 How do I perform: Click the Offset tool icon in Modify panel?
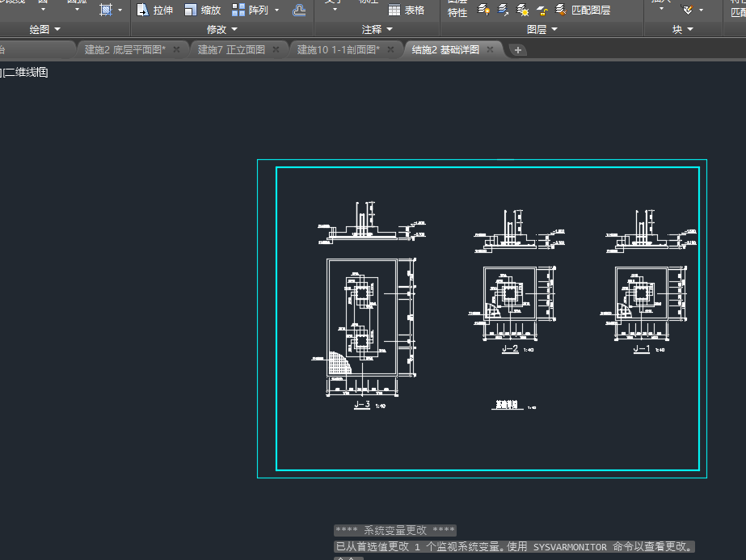coord(299,10)
